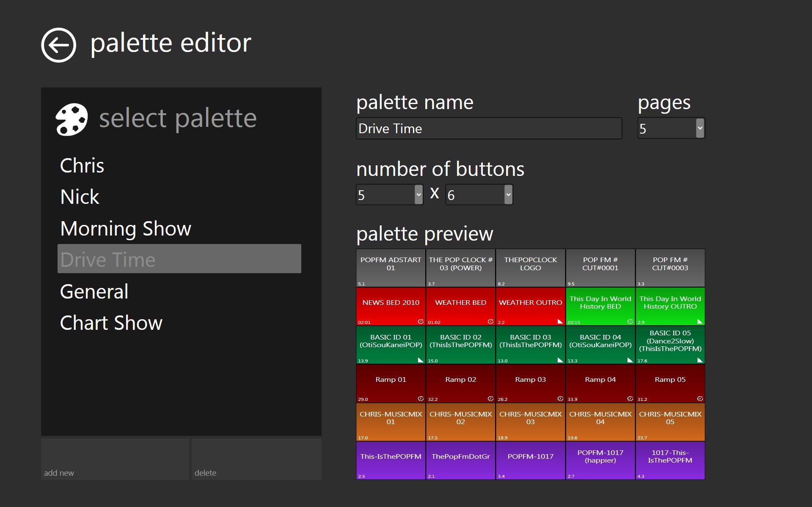
Task: Select the purple POPFM-1017 tile
Action: coord(530,460)
